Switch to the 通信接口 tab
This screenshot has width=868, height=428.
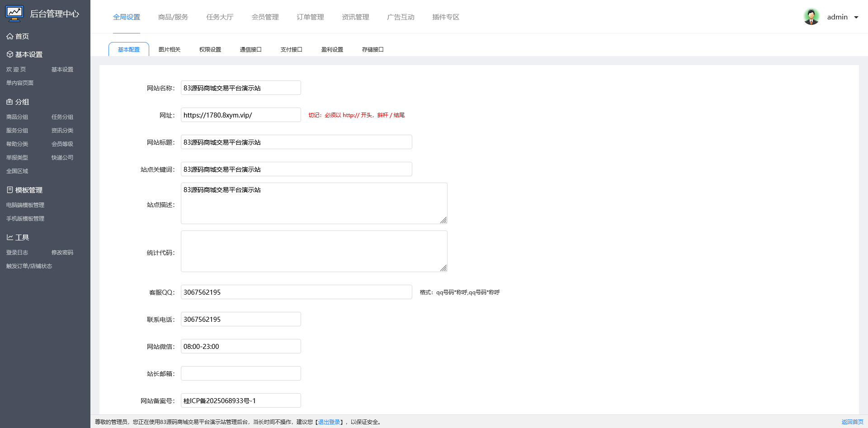pos(251,49)
